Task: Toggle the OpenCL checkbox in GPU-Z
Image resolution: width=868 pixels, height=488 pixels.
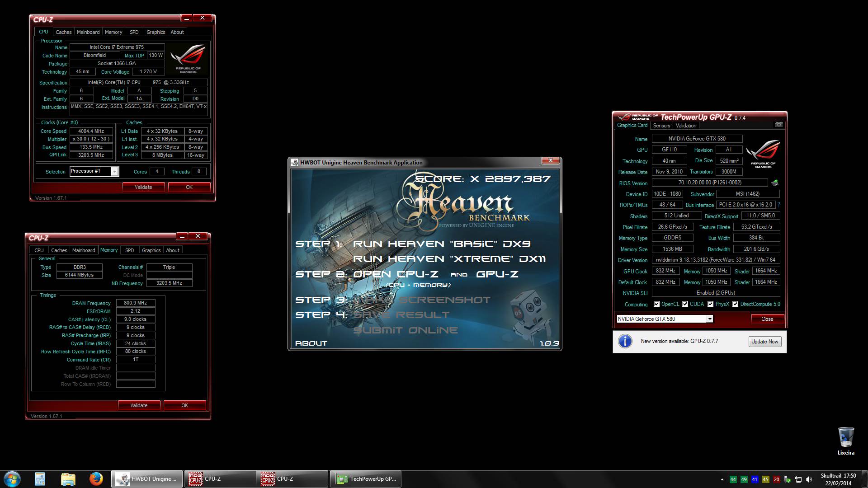Action: click(x=657, y=304)
